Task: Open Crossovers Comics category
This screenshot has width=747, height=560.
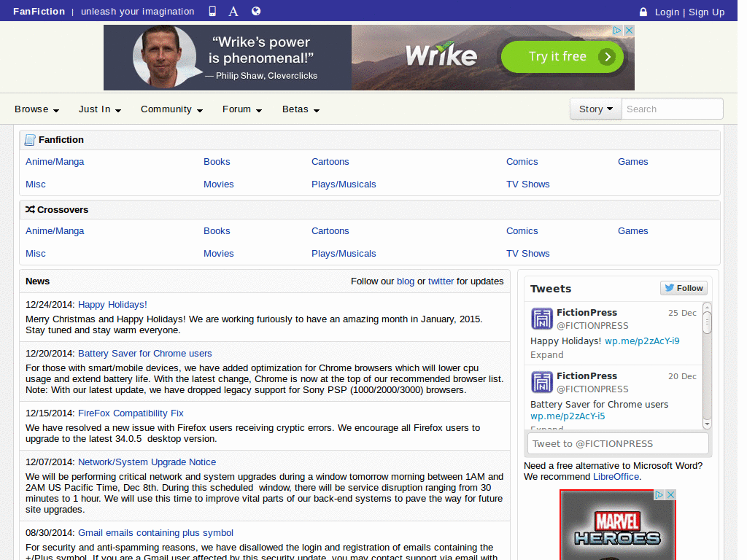Action: [x=522, y=231]
